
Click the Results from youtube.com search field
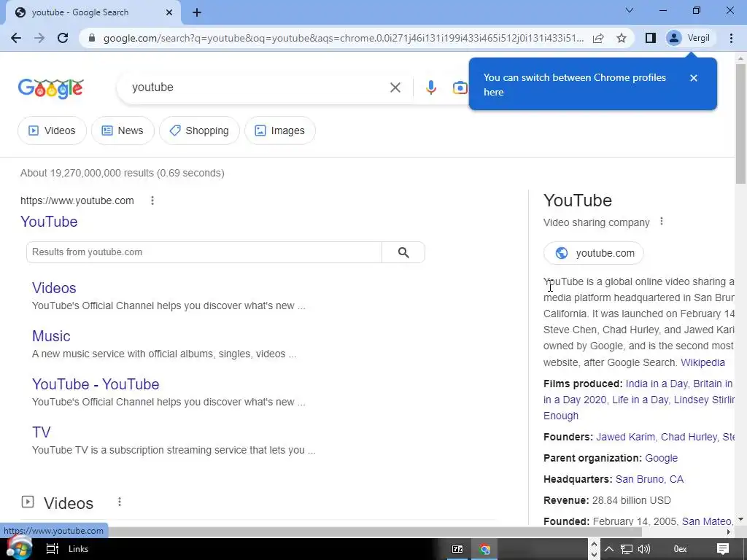(204, 252)
